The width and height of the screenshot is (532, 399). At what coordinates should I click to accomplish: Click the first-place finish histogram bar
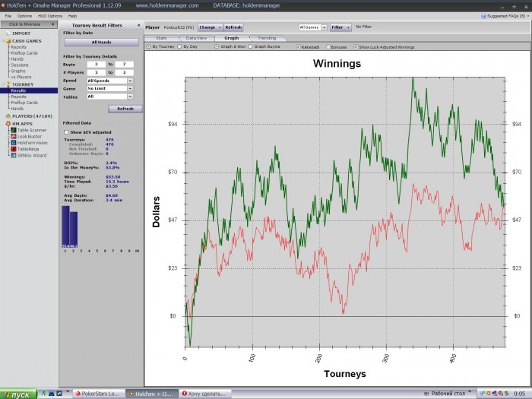pyautogui.click(x=65, y=226)
